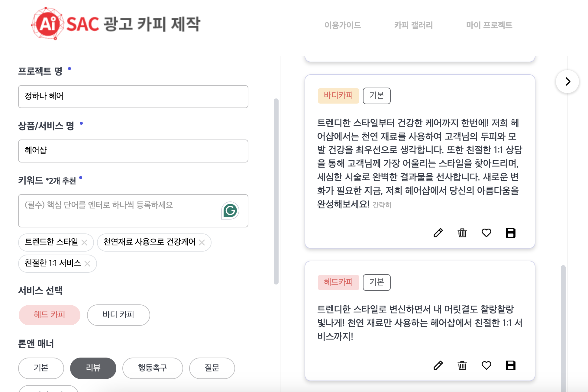Image resolution: width=588 pixels, height=392 pixels.
Task: Choose the 리뷰 tone and manner
Action: coord(93,368)
